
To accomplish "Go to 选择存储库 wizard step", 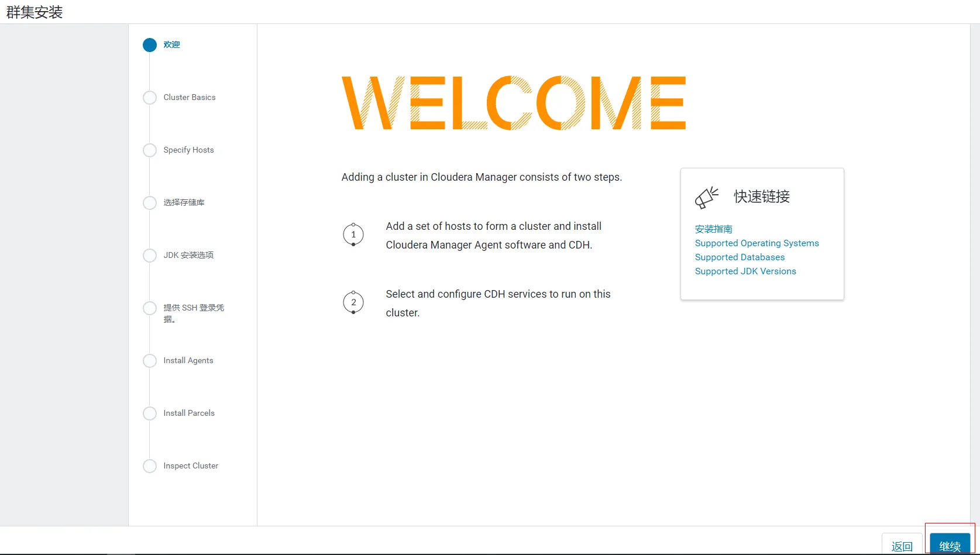I will click(184, 203).
